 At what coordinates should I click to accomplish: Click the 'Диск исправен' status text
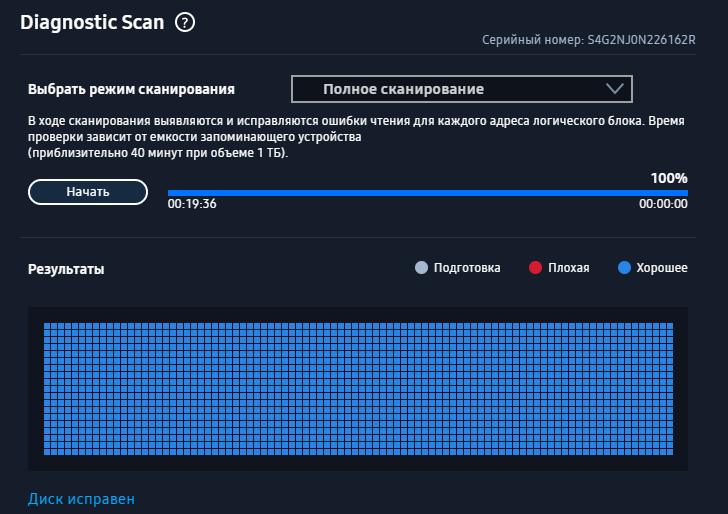pos(81,499)
